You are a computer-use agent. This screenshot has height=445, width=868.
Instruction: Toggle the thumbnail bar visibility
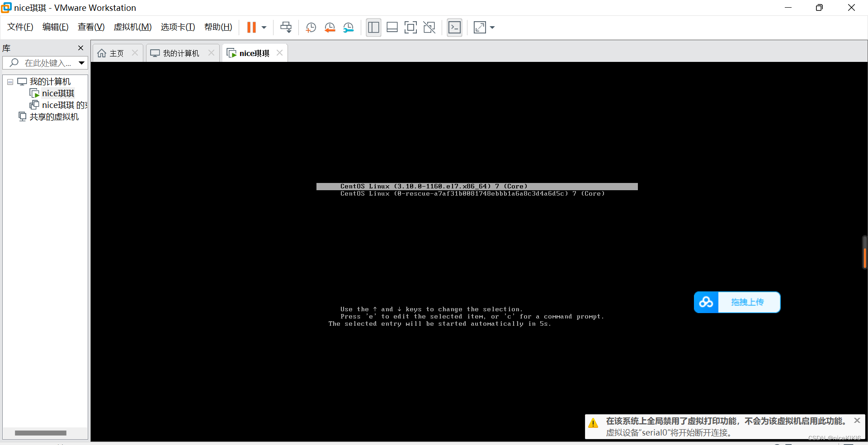(x=392, y=27)
